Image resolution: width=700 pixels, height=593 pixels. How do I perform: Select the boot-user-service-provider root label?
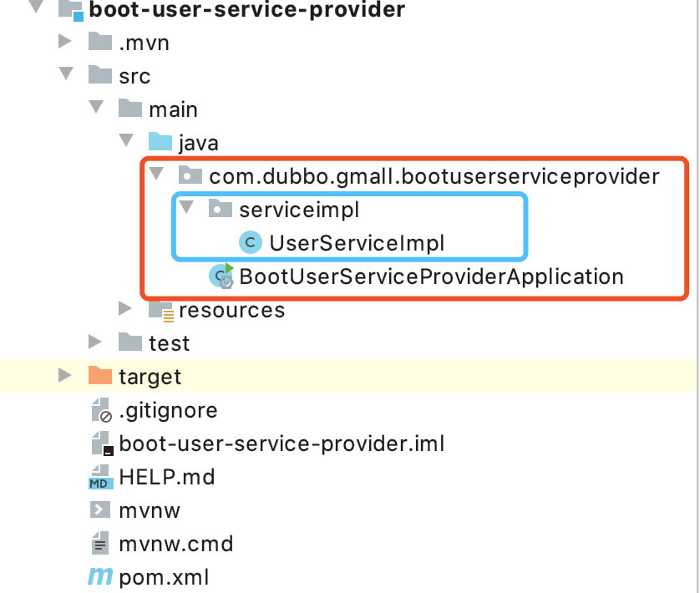pyautogui.click(x=247, y=10)
